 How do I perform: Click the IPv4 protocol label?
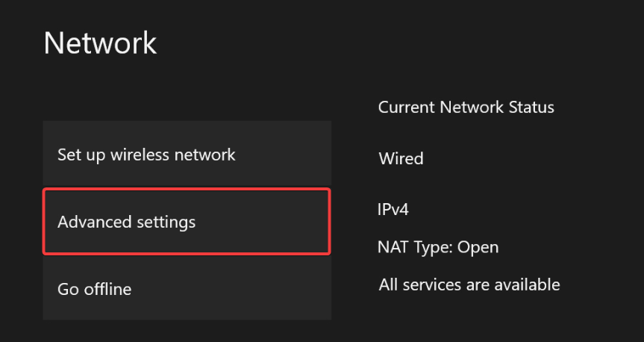pos(393,209)
